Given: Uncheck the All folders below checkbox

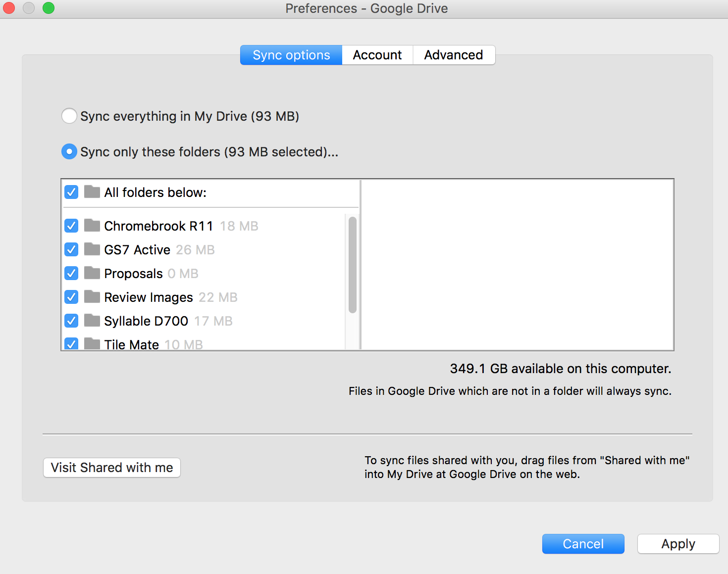Looking at the screenshot, I should (x=71, y=192).
